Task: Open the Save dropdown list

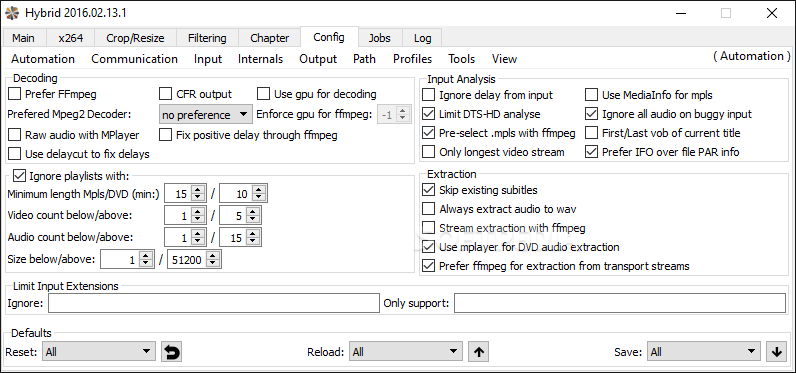Action: (x=704, y=352)
